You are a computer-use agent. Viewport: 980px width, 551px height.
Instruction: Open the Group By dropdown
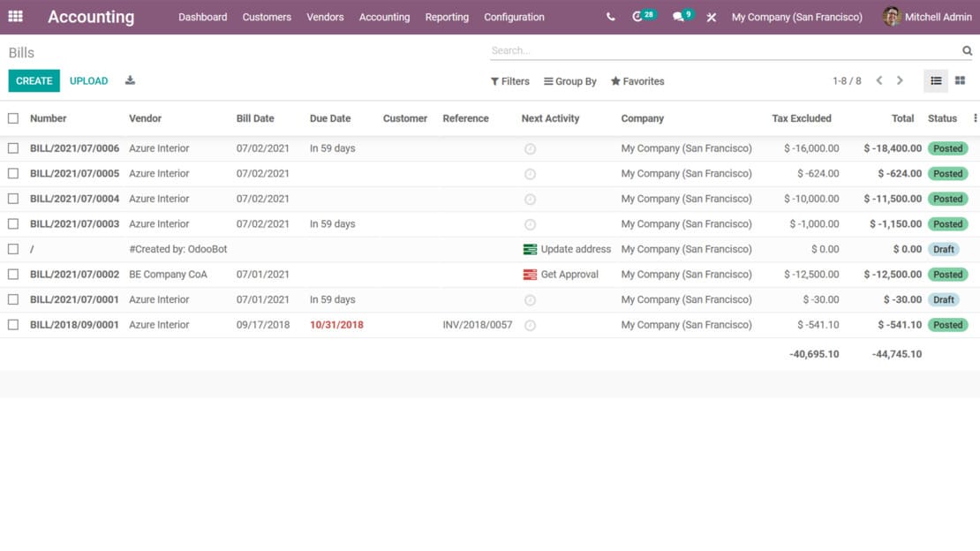tap(570, 81)
